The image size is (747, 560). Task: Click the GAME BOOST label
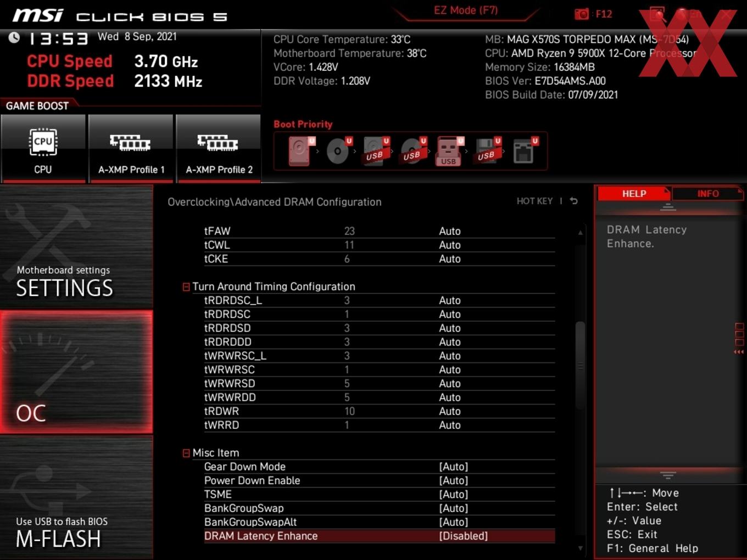tap(37, 106)
